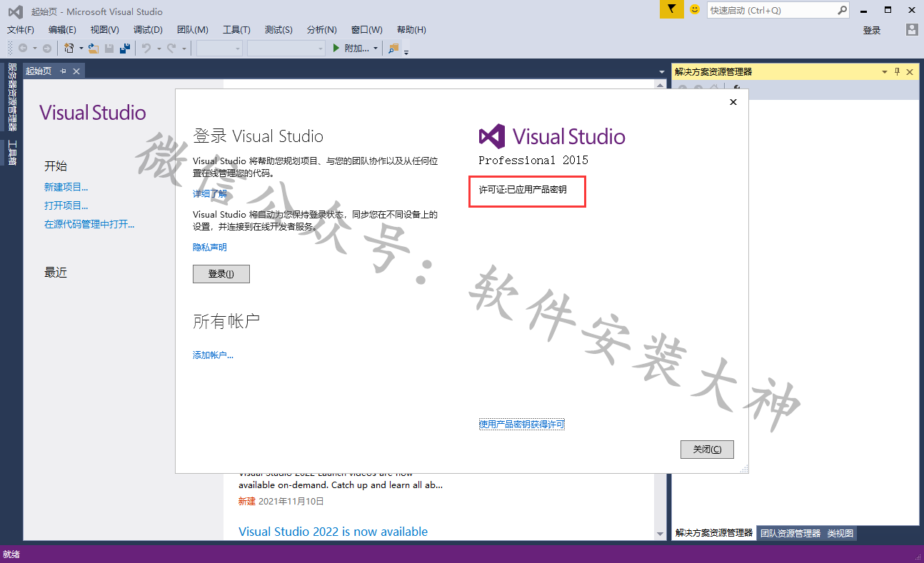Click the Start Page scrollbar up arrow

pyautogui.click(x=661, y=84)
